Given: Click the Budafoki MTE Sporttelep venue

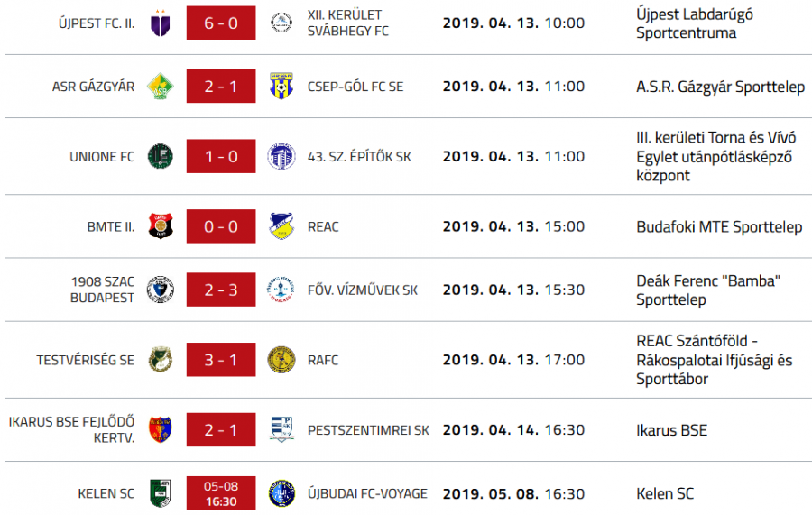Looking at the screenshot, I should point(718,226).
